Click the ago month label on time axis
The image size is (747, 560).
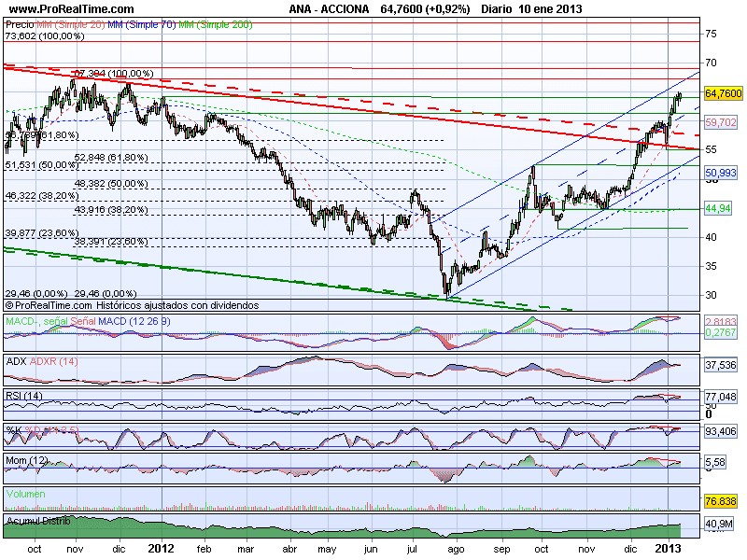tap(456, 549)
